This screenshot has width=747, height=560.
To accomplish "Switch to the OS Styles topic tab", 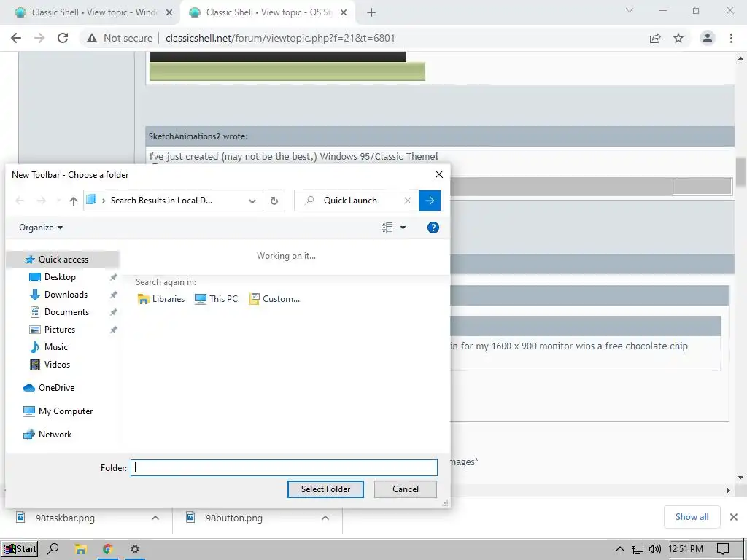I will tap(268, 12).
